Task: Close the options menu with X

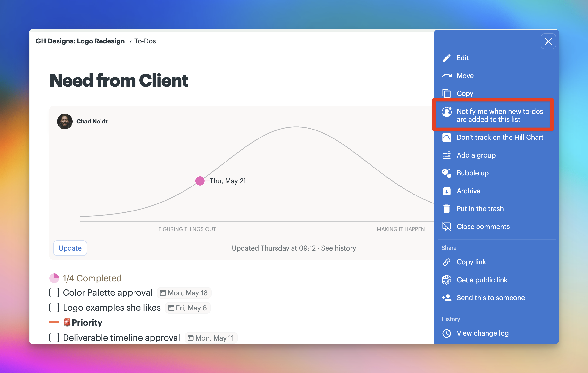Action: click(x=548, y=41)
